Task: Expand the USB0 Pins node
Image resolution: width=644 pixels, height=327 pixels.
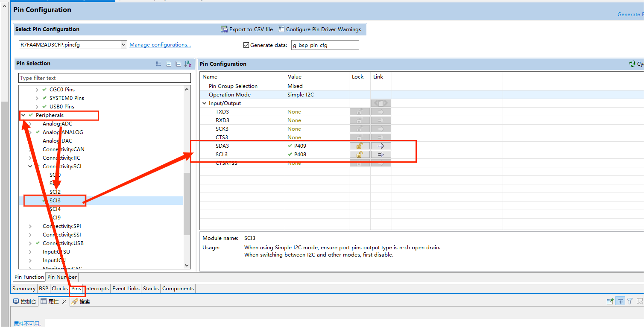Action: pyautogui.click(x=37, y=107)
